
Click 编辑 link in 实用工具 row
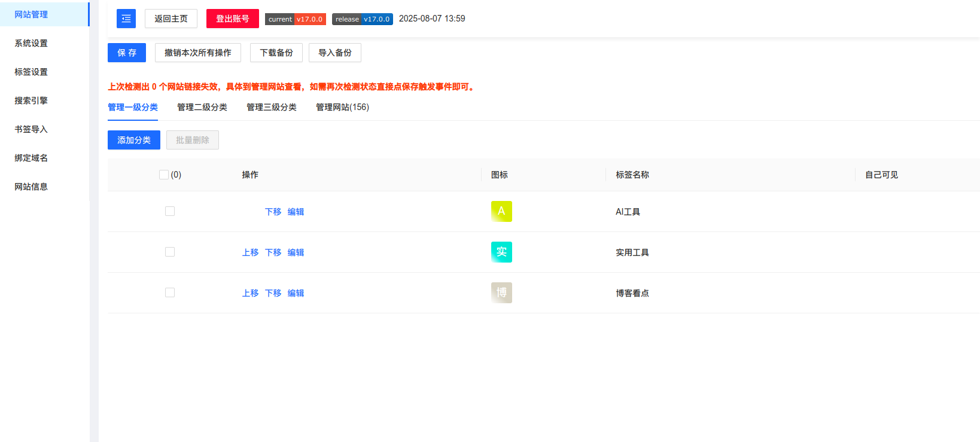coord(296,252)
